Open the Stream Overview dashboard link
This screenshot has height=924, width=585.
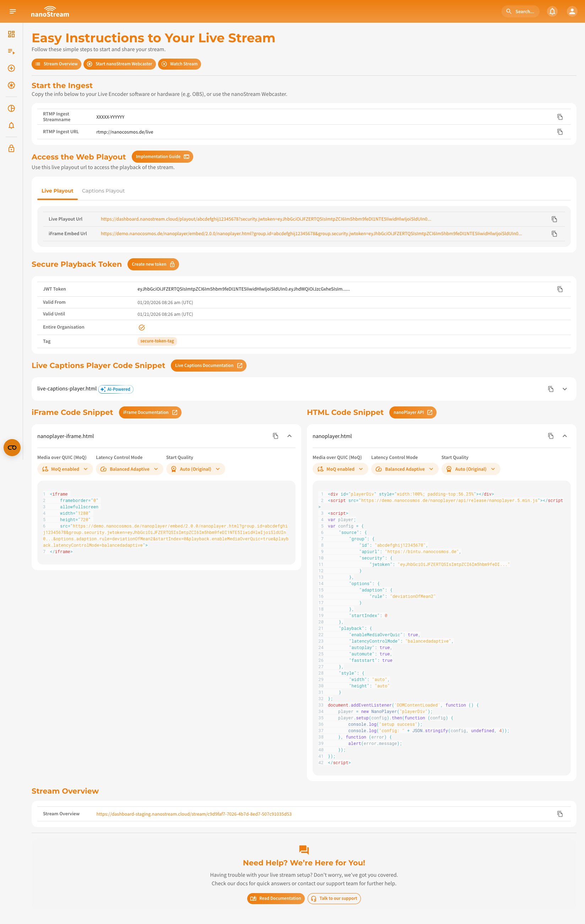click(194, 814)
